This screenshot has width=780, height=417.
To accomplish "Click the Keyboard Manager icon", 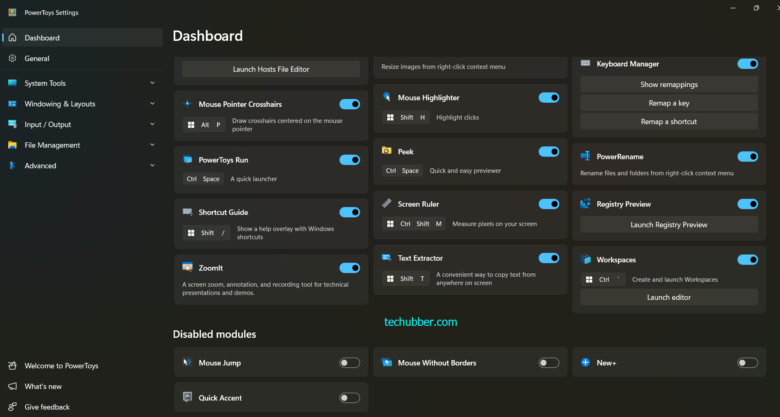I will click(x=585, y=63).
